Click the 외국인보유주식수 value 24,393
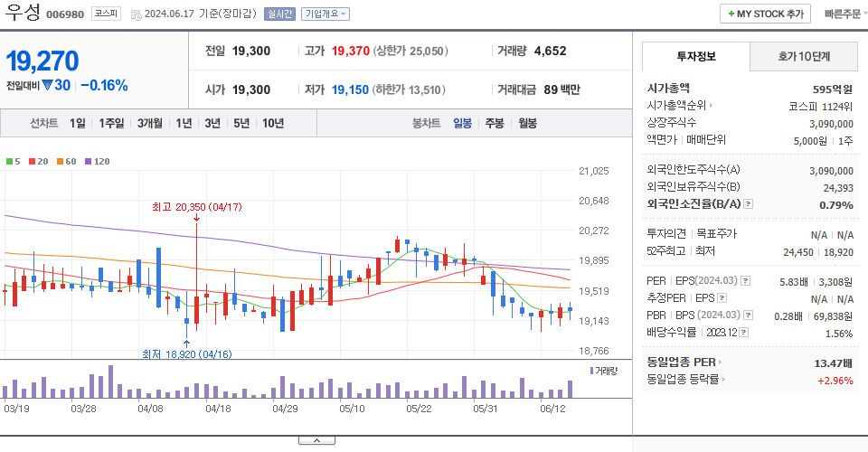Image resolution: width=868 pixels, height=452 pixels. click(x=838, y=188)
